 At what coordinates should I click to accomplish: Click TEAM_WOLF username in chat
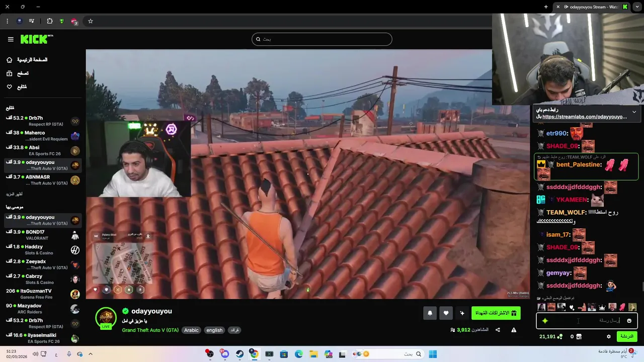tap(566, 213)
